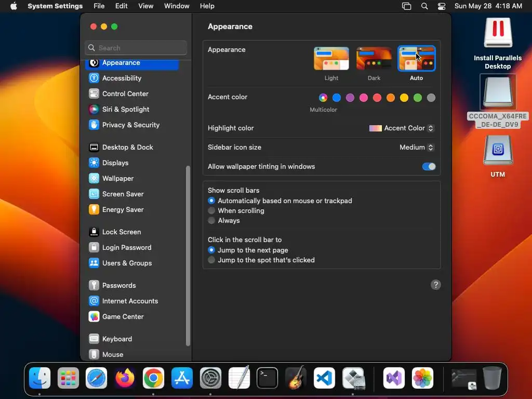Open App Store from the Dock
Viewport: 532px width, 399px height.
click(182, 378)
